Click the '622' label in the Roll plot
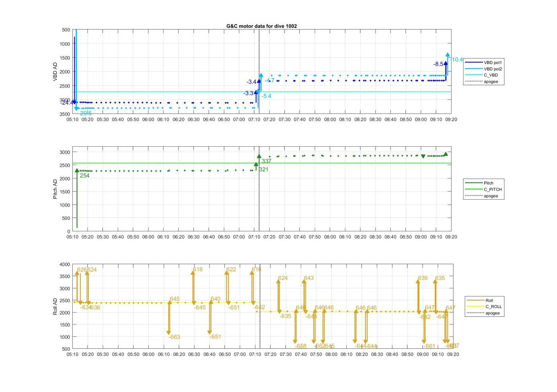 [x=231, y=270]
